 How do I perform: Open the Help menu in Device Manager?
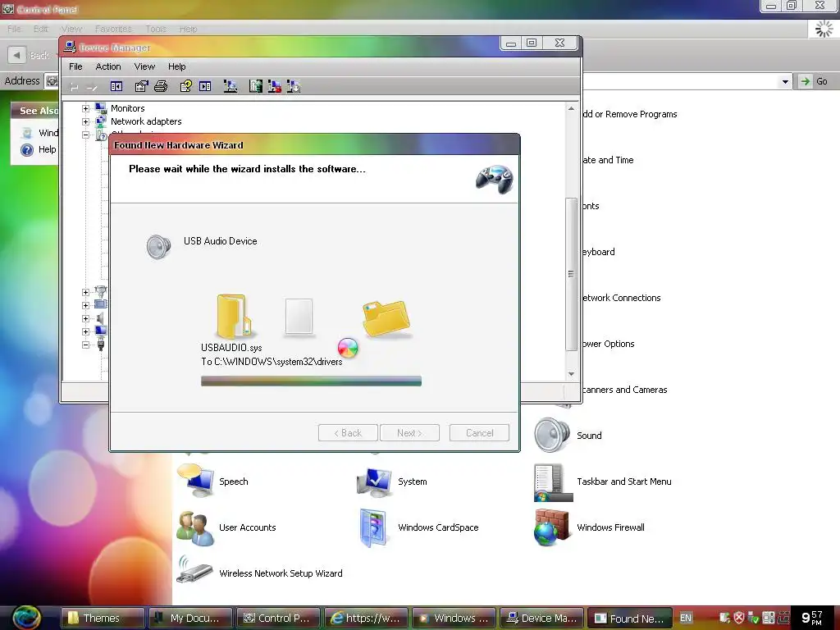click(177, 66)
